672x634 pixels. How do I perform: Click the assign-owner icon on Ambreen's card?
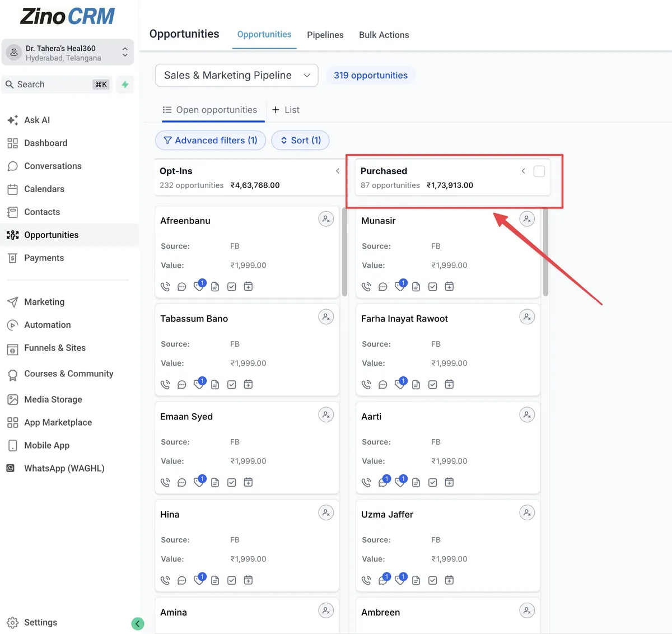527,610
